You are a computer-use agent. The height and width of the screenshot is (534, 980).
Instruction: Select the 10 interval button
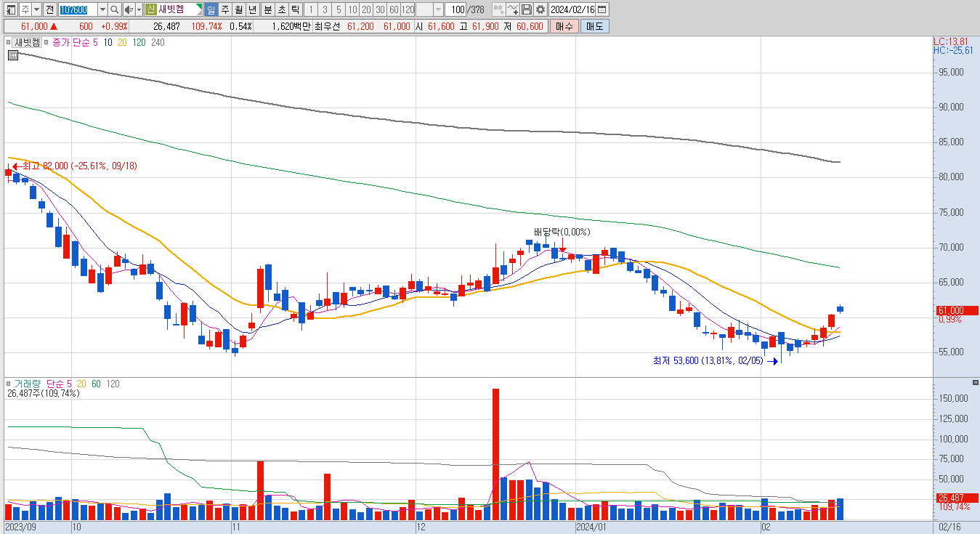point(352,9)
